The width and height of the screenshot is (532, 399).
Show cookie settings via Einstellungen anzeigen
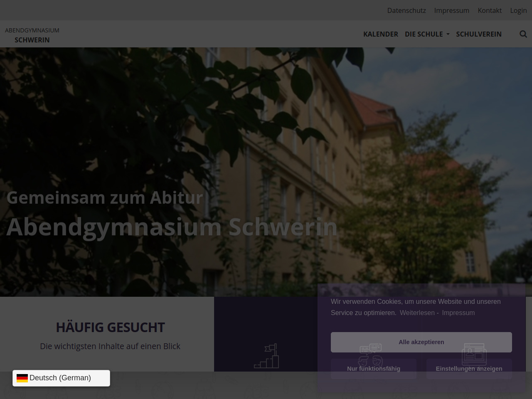click(469, 369)
